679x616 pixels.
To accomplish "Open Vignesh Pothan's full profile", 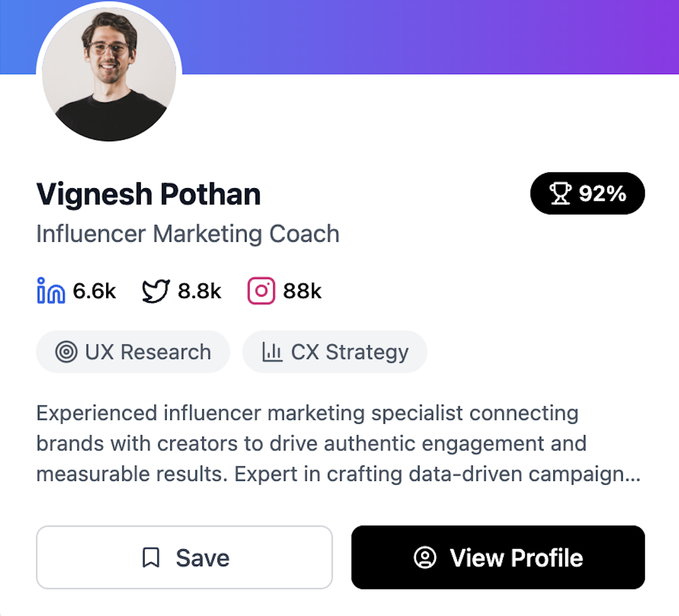I will coord(498,557).
